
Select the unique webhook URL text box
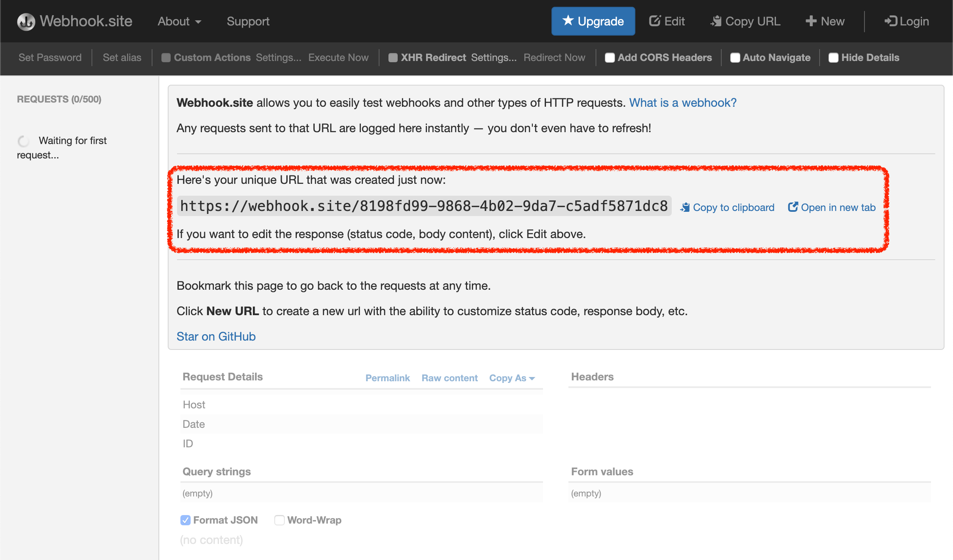(424, 206)
